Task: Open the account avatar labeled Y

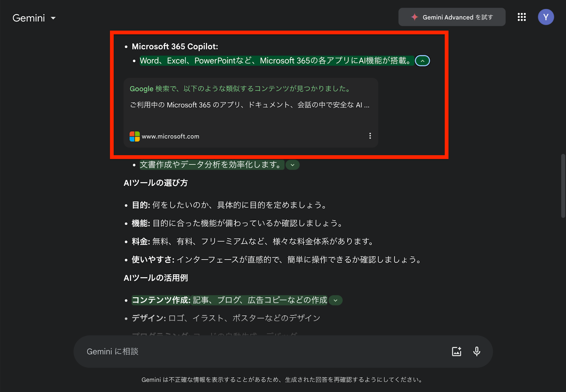Action: tap(546, 17)
